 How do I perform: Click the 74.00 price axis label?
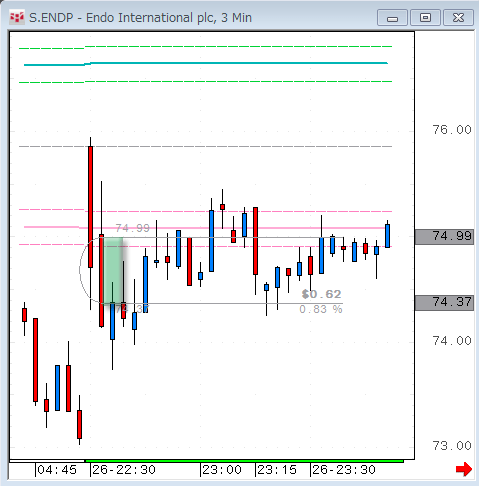(x=452, y=341)
